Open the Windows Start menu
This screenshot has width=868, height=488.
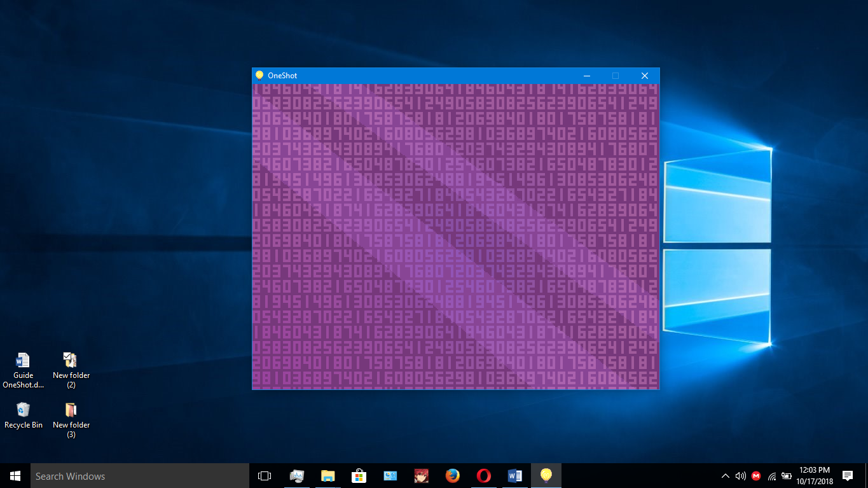pos(15,476)
